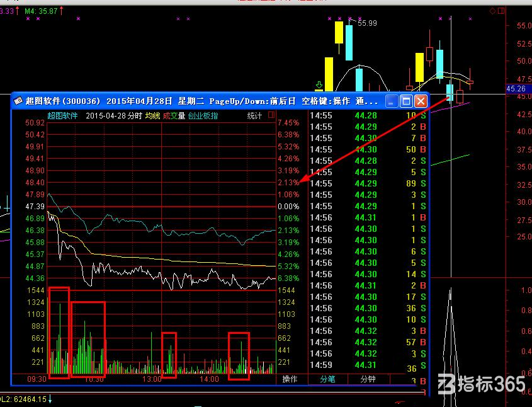Select the 14:56 44.31 1 B tick row
532x407 pixels.
click(368, 217)
